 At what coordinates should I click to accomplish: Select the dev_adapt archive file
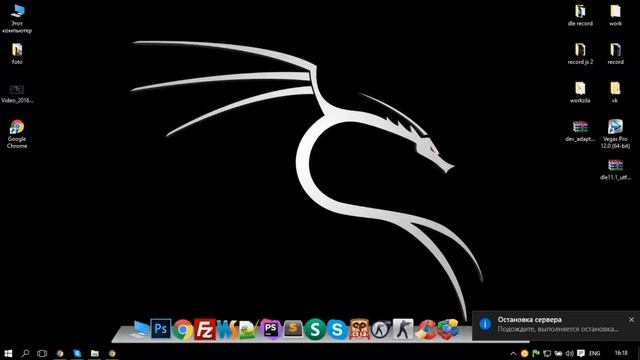[x=580, y=131]
